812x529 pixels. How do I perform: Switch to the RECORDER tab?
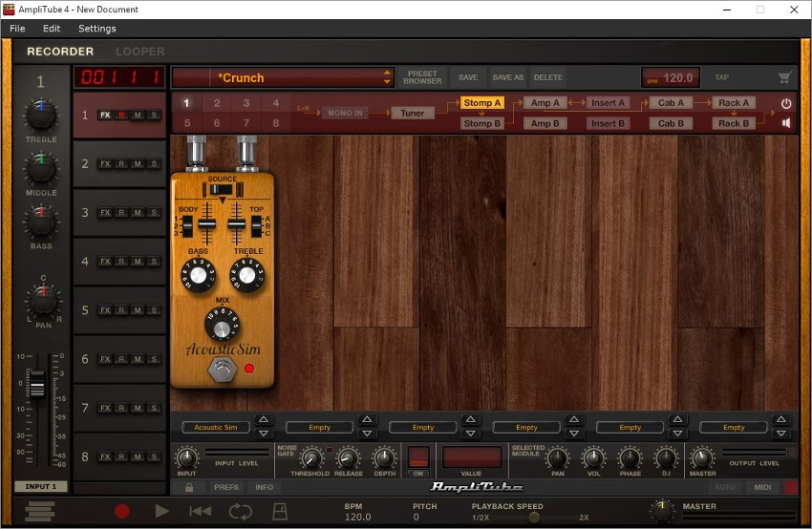point(60,52)
